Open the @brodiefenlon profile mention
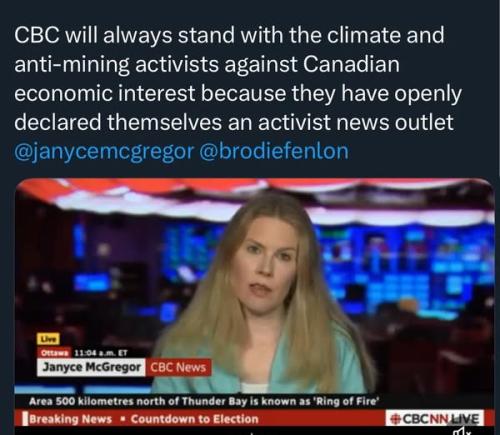 click(x=274, y=151)
